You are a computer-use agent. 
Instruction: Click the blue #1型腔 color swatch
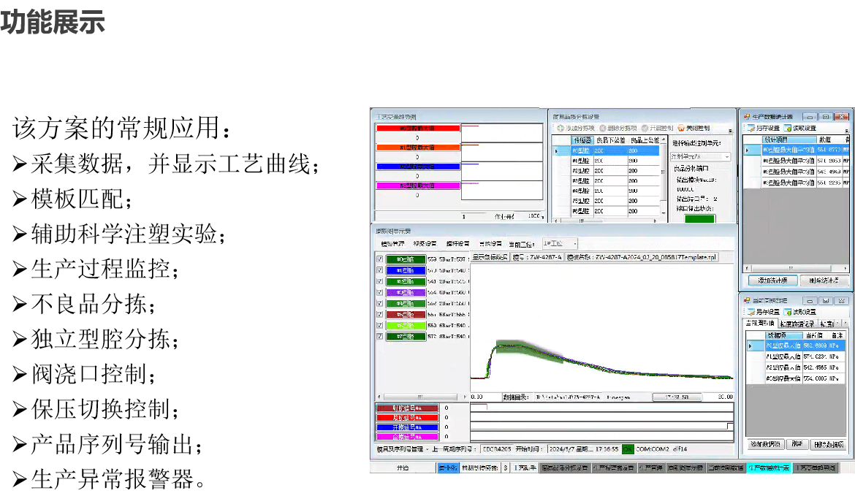coord(405,270)
